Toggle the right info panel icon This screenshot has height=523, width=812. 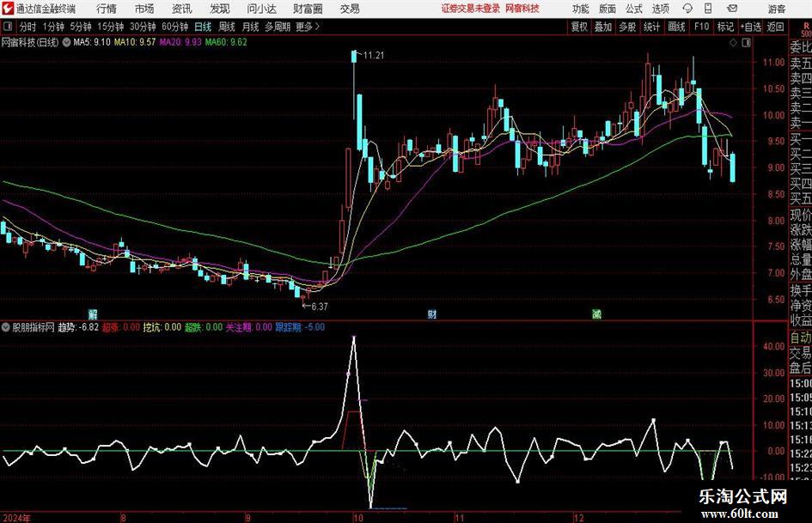746,43
